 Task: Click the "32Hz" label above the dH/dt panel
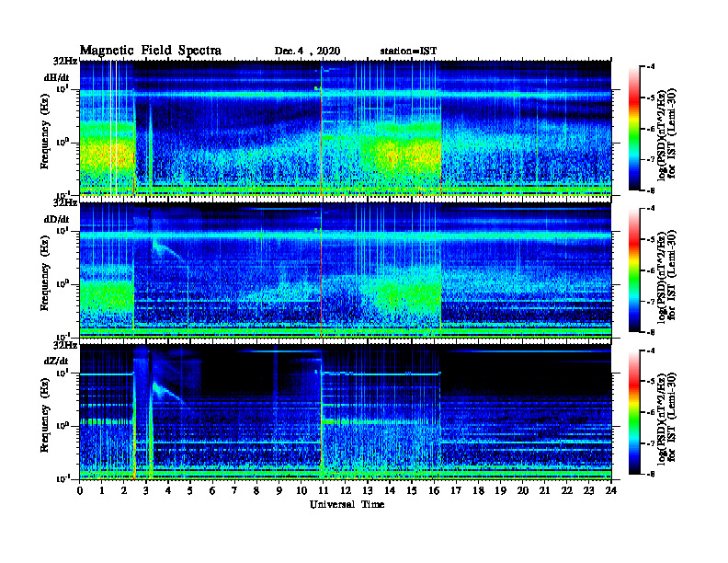click(65, 62)
